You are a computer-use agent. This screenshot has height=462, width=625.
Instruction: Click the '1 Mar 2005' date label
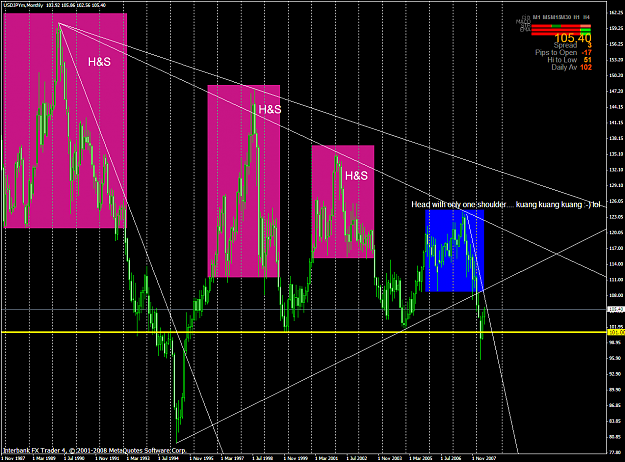[421, 458]
